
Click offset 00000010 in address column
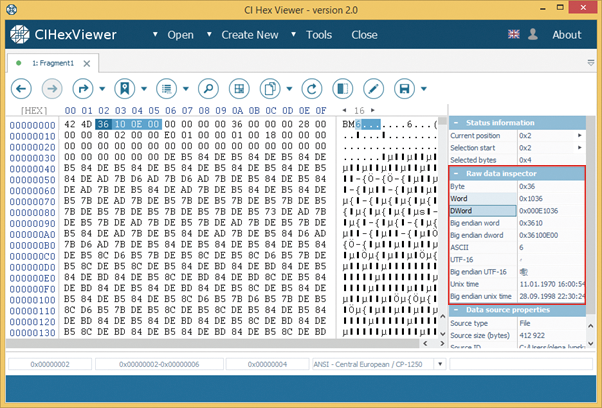[x=33, y=136]
